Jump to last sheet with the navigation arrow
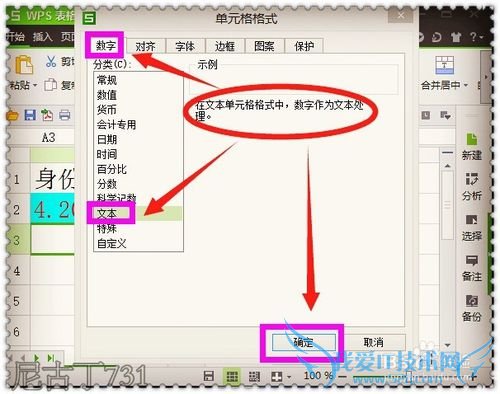Image resolution: width=500 pixels, height=394 pixels. 51,358
